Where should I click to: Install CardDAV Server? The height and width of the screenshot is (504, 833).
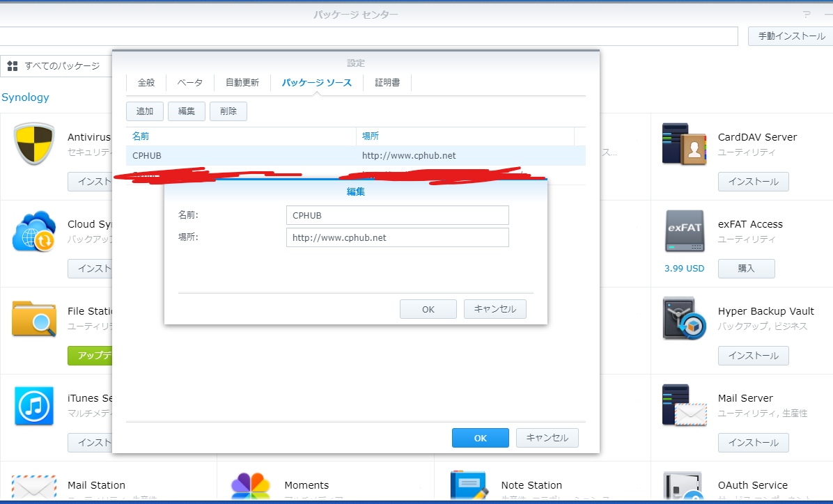(754, 182)
